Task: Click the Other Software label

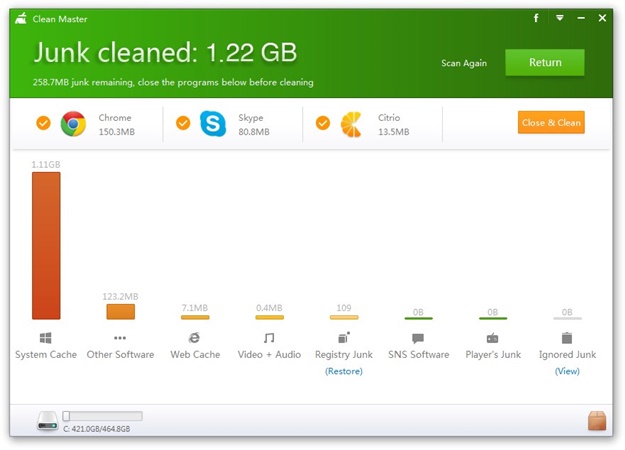Action: coord(120,354)
